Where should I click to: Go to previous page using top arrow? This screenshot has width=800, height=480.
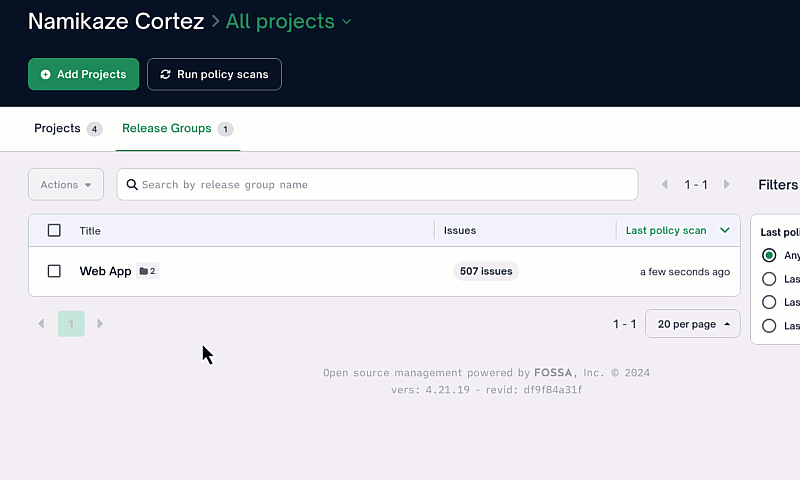pos(665,185)
